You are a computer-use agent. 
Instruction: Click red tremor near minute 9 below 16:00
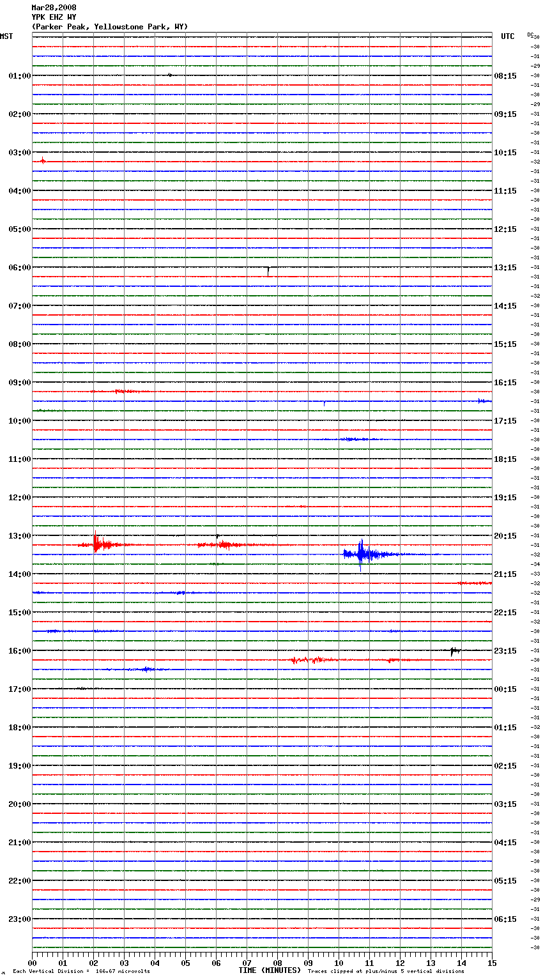pos(313,660)
